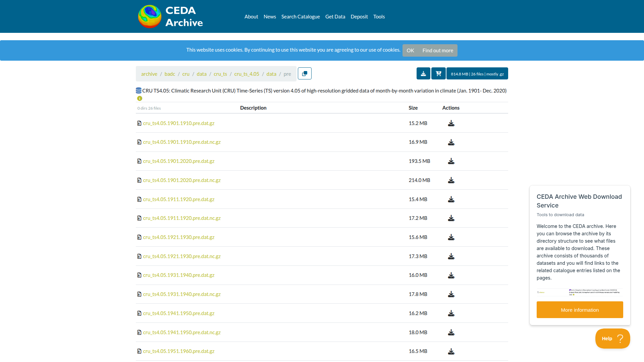Open the data breadcrumb right after cru
644x362 pixels.
(202, 74)
